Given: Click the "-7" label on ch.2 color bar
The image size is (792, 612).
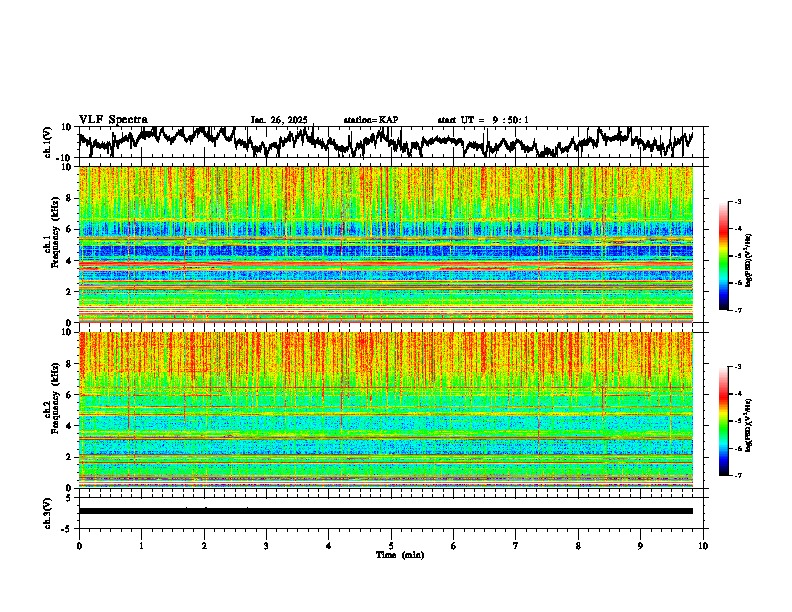Looking at the screenshot, I should pos(738,475).
